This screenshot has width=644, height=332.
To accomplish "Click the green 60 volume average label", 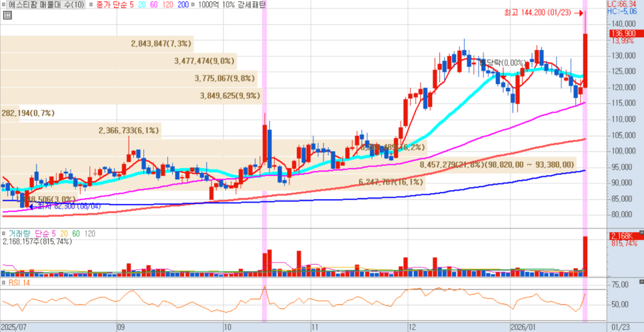I will (x=77, y=233).
